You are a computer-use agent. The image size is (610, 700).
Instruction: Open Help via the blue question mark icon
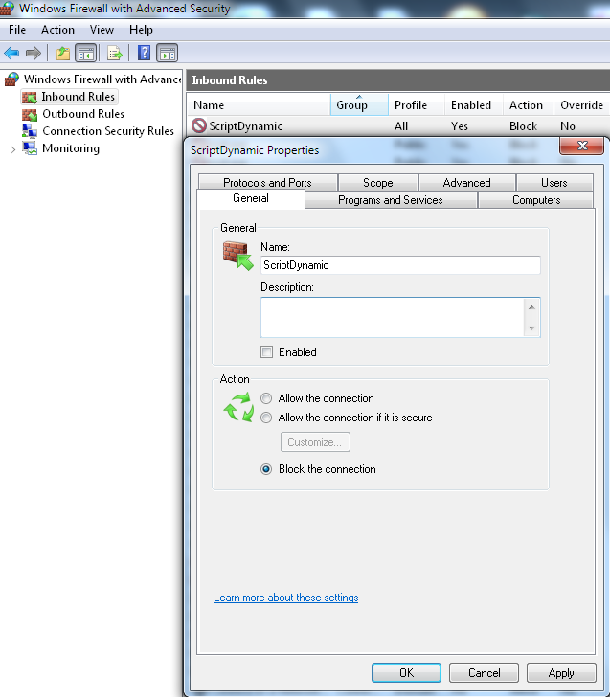click(145, 53)
